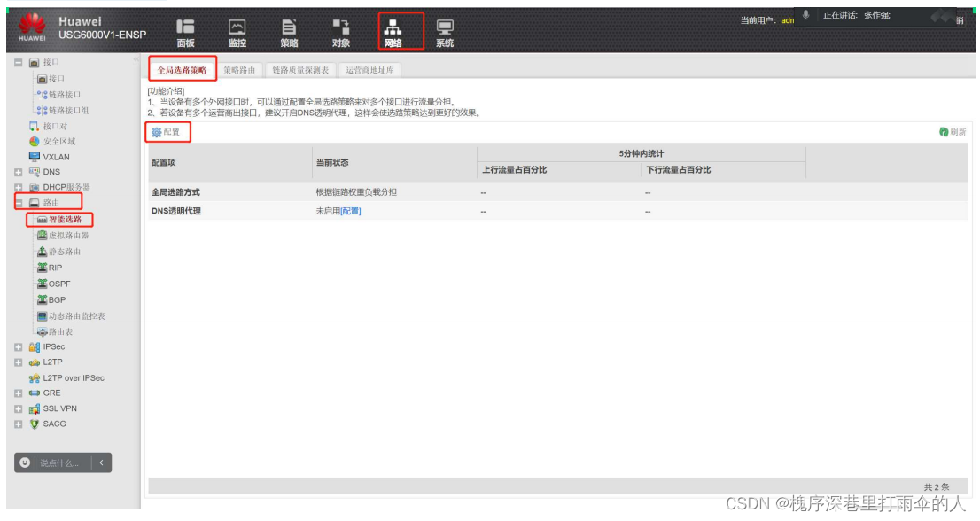This screenshot has width=980, height=521.
Task: Click the smiley face feedback icon
Action: tap(25, 463)
